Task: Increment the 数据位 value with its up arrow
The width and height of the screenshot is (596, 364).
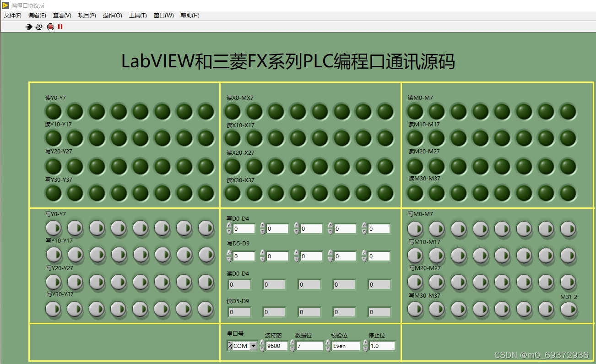Action: (x=293, y=343)
